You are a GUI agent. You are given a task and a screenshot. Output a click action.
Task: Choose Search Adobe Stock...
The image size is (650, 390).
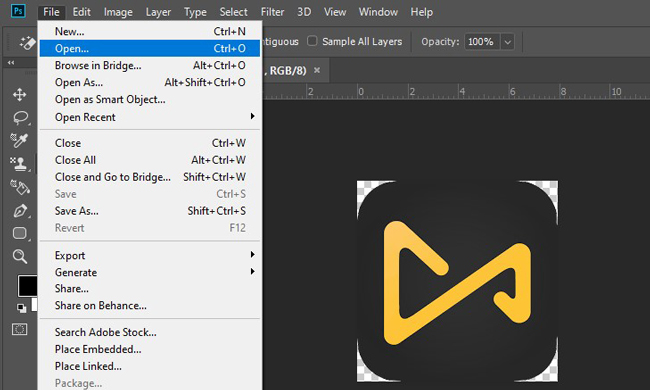click(150, 332)
